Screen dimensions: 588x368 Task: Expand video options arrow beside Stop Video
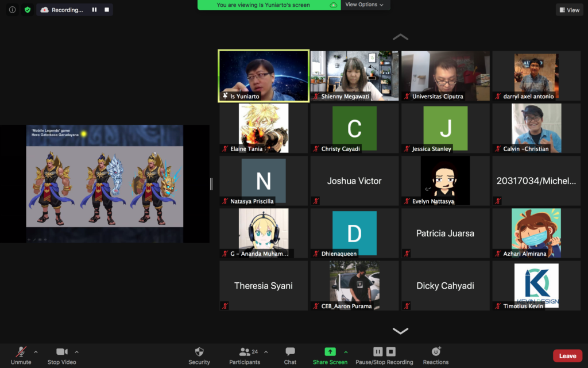(x=77, y=352)
